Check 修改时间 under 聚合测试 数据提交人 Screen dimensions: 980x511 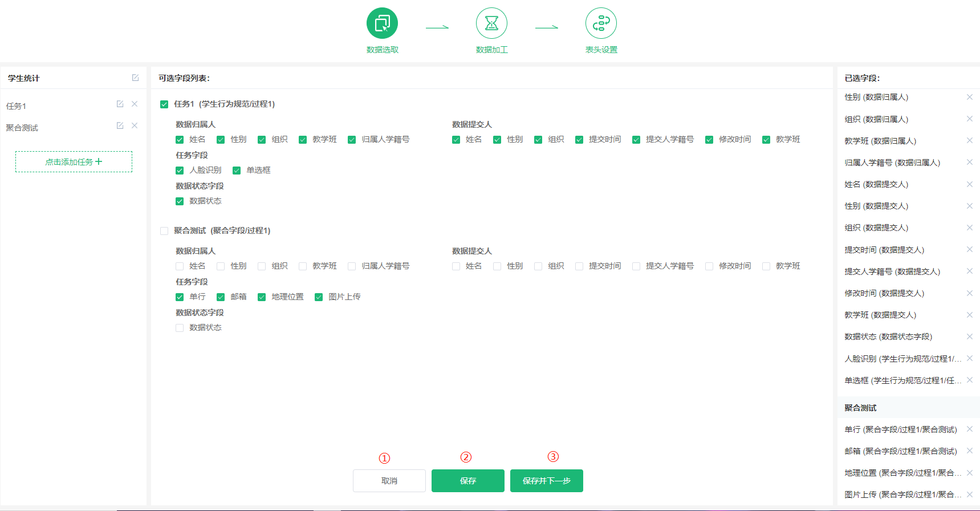(x=709, y=266)
